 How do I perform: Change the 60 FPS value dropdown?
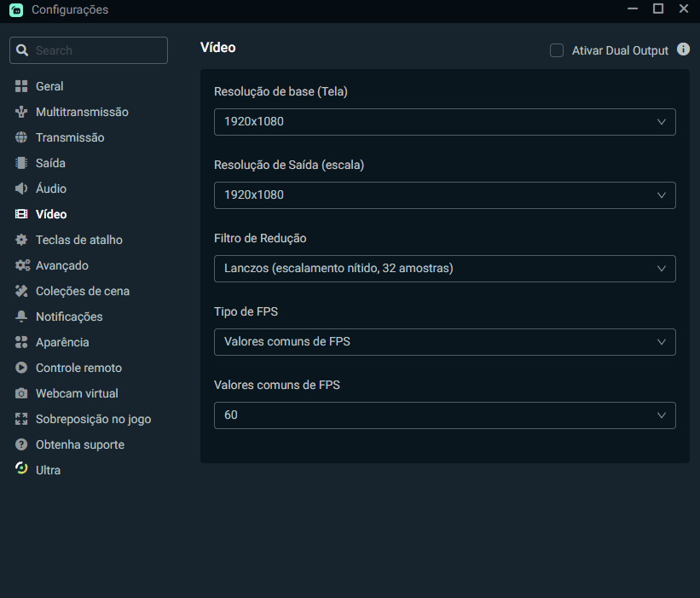[445, 415]
